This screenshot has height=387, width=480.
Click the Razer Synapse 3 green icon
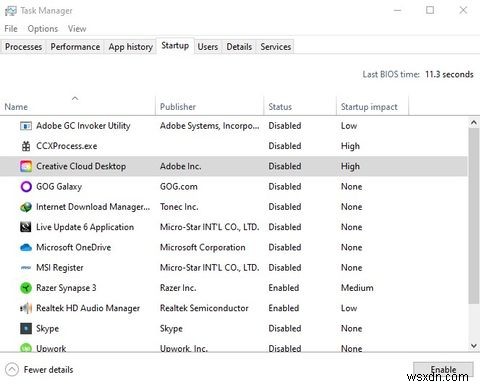tap(26, 288)
